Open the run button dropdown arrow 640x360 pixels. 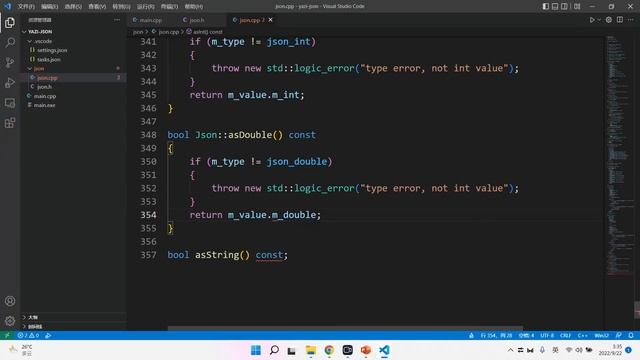coord(599,20)
